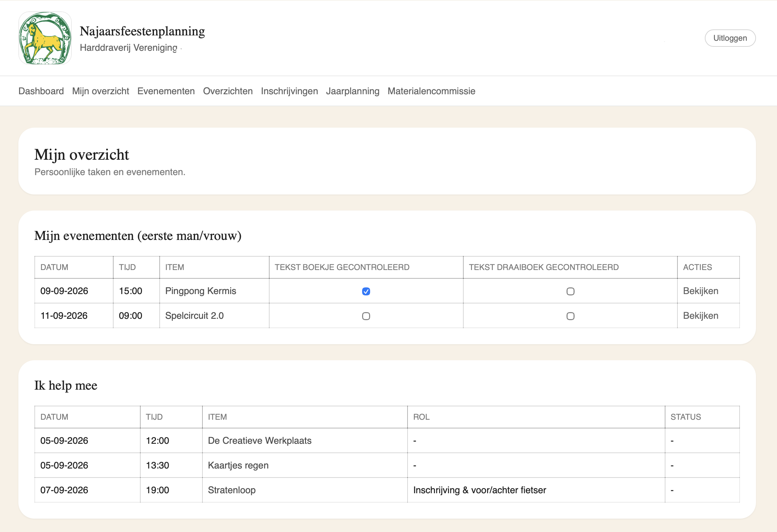Enable Tekst draaiboek gecontroleerd for Spelcircuit 2.0
Image resolution: width=777 pixels, height=532 pixels.
coord(570,316)
